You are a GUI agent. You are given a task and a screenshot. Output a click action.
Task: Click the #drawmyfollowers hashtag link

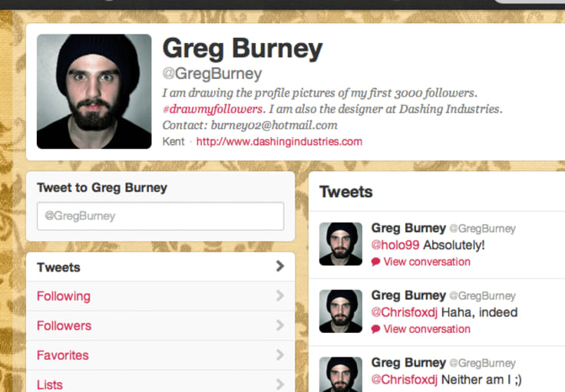click(213, 109)
